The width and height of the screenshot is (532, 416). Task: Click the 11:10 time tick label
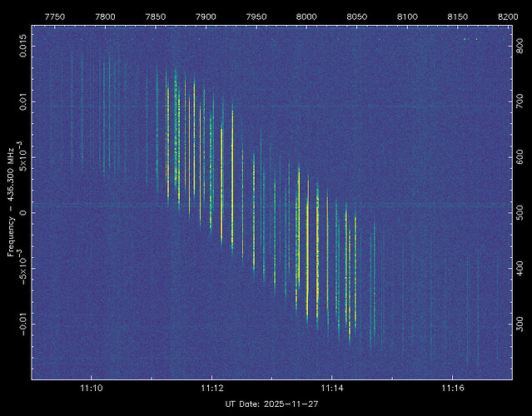point(92,389)
